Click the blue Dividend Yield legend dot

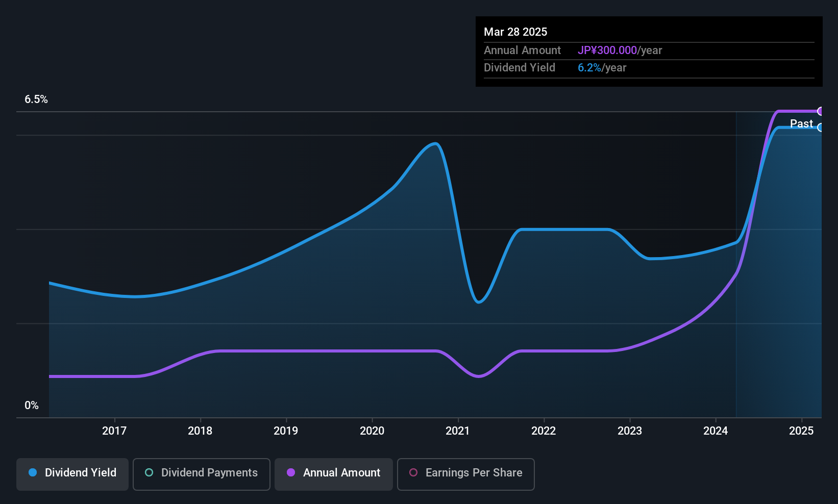point(33,473)
